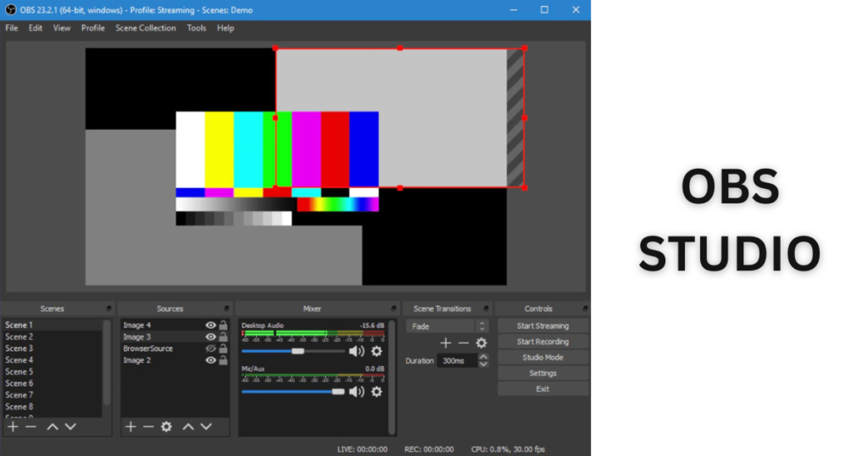Click the Exit button
Screen dimensions: 868x456
click(x=542, y=389)
